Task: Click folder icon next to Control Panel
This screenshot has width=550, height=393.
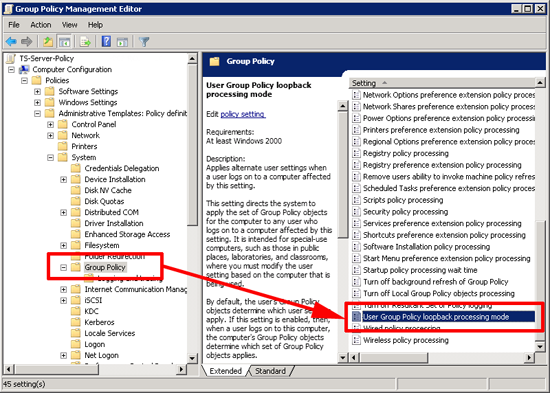Action: click(x=63, y=124)
